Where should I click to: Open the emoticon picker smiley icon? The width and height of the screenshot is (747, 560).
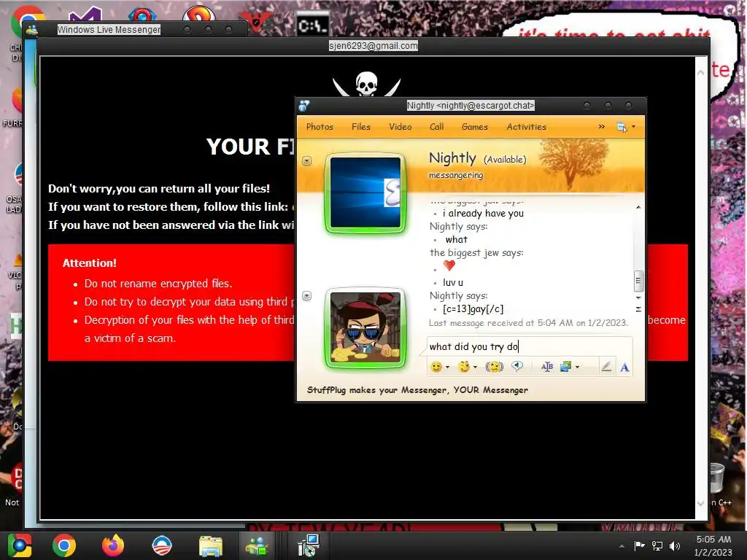(x=436, y=367)
